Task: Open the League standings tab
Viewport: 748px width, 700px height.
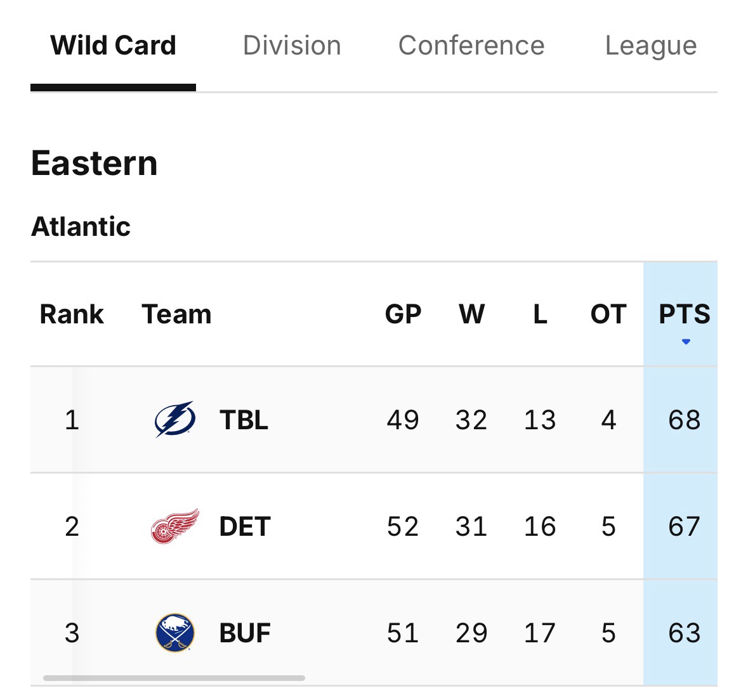Action: (x=651, y=46)
